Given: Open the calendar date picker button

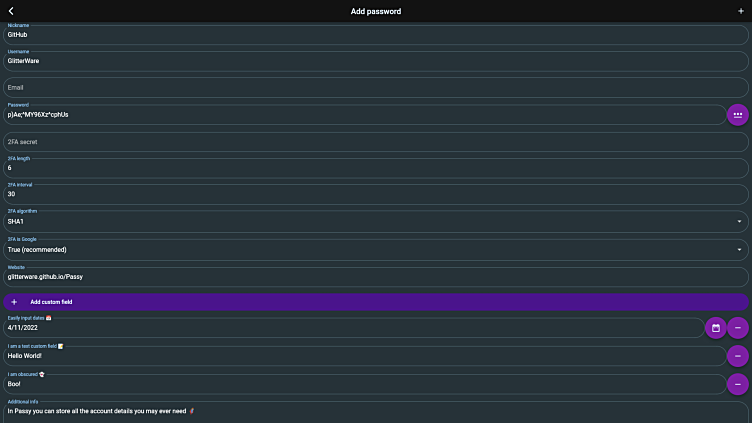Looking at the screenshot, I should (x=716, y=327).
